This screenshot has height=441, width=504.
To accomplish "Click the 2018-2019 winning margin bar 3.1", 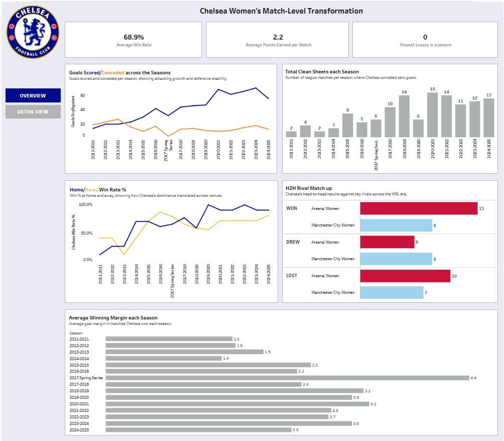I will click(x=234, y=391).
